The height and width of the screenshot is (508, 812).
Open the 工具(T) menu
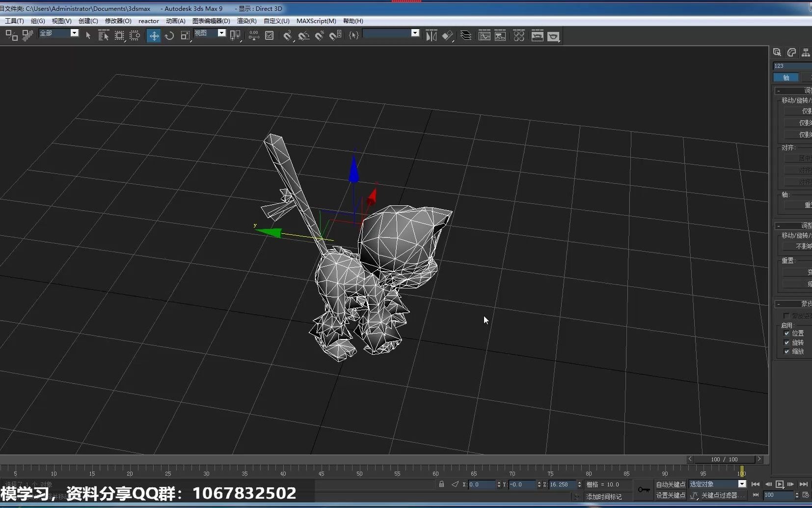click(14, 21)
